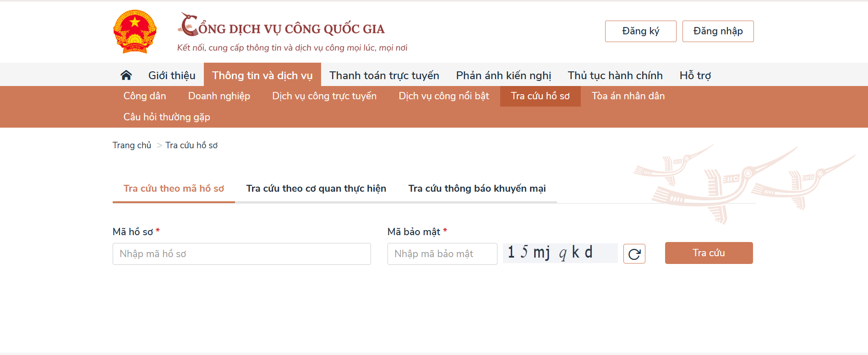Screen dimensions: 868x355
Task: Go to Công dân submenu
Action: tap(145, 96)
